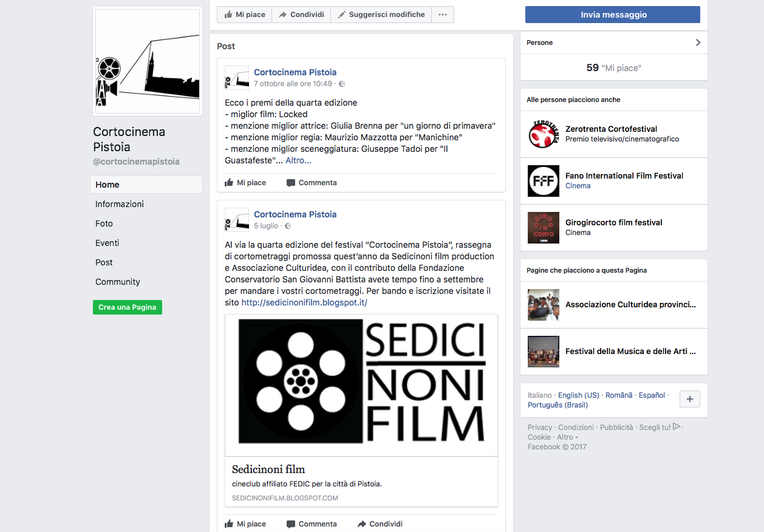Click Cinema category under Fano International Film Festival

click(x=578, y=186)
